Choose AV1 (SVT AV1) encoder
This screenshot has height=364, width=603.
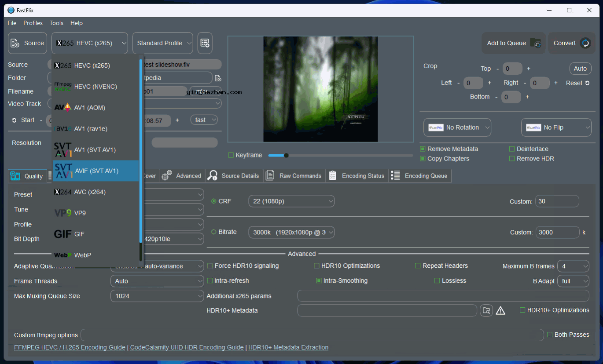96,150
